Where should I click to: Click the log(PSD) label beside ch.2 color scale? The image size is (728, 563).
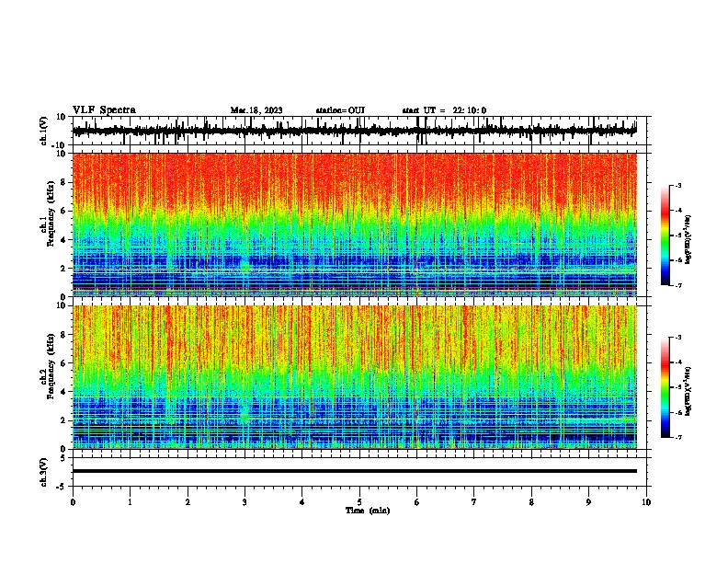pos(688,391)
